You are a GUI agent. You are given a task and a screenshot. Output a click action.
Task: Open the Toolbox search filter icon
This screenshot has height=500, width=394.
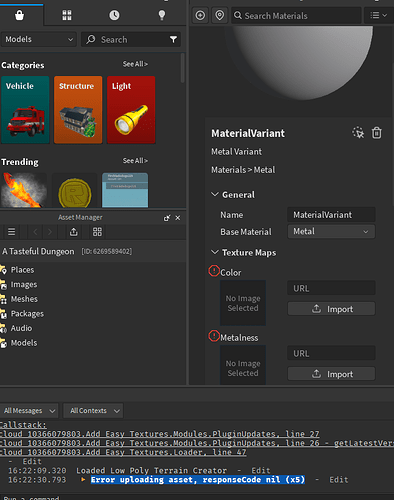(x=173, y=40)
